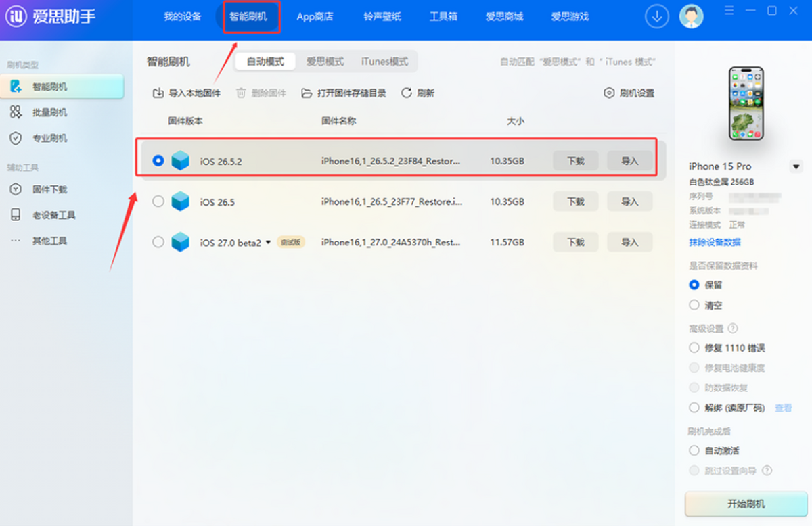This screenshot has height=526, width=812.
Task: Click the 查看 link beside 解绑
Action: (x=784, y=408)
